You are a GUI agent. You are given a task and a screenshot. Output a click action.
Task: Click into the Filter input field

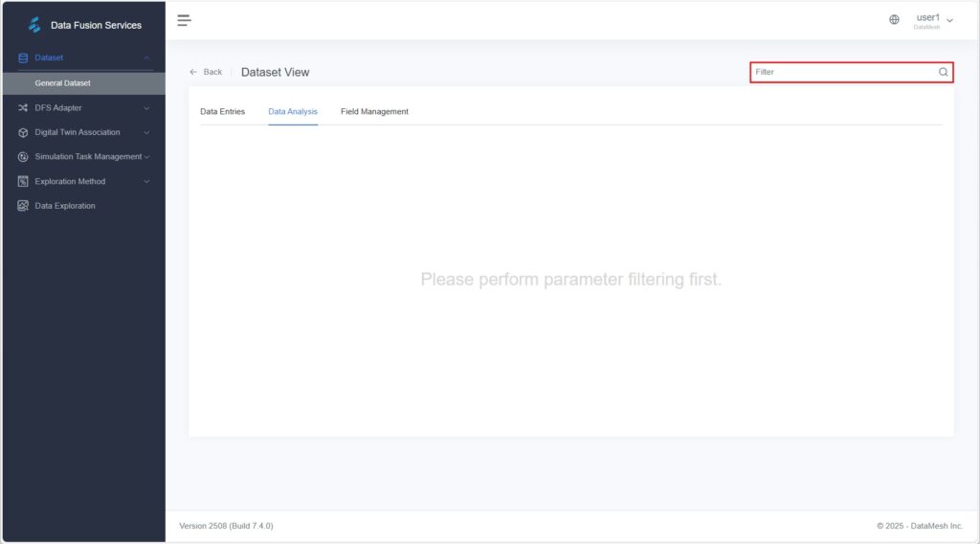pos(842,72)
